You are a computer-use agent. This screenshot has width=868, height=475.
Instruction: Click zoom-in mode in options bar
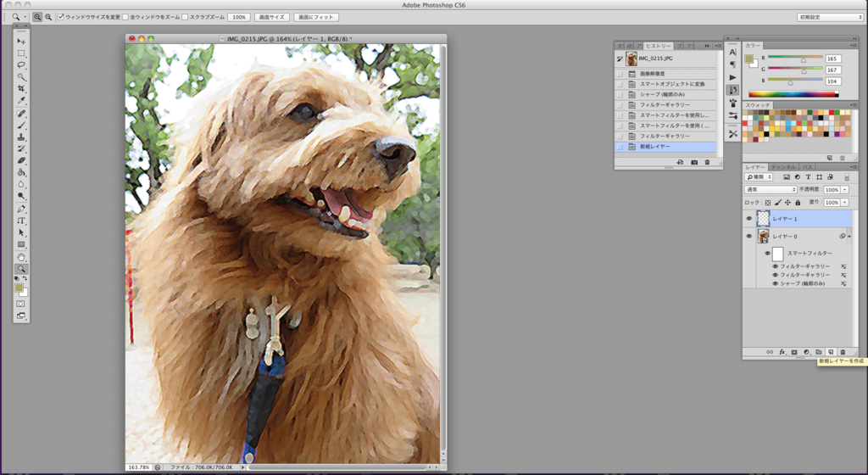[37, 17]
